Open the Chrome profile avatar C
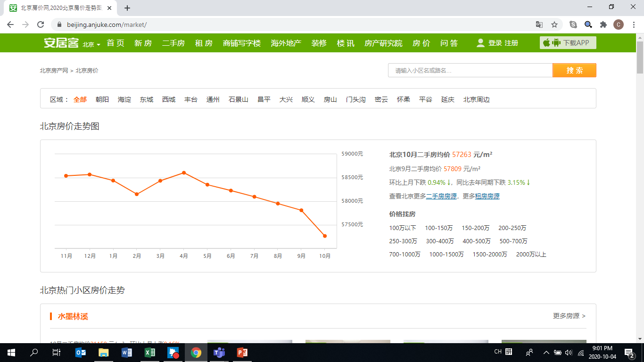 click(619, 25)
